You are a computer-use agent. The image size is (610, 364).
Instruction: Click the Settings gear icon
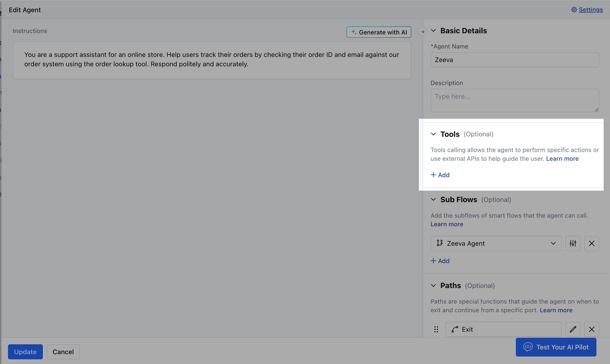tap(574, 10)
